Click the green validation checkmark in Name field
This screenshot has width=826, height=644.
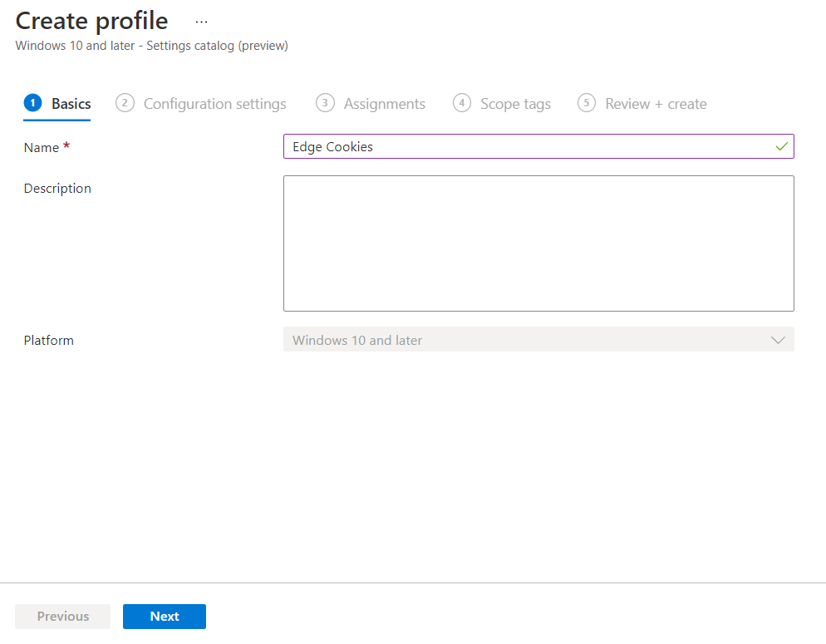pyautogui.click(x=782, y=146)
